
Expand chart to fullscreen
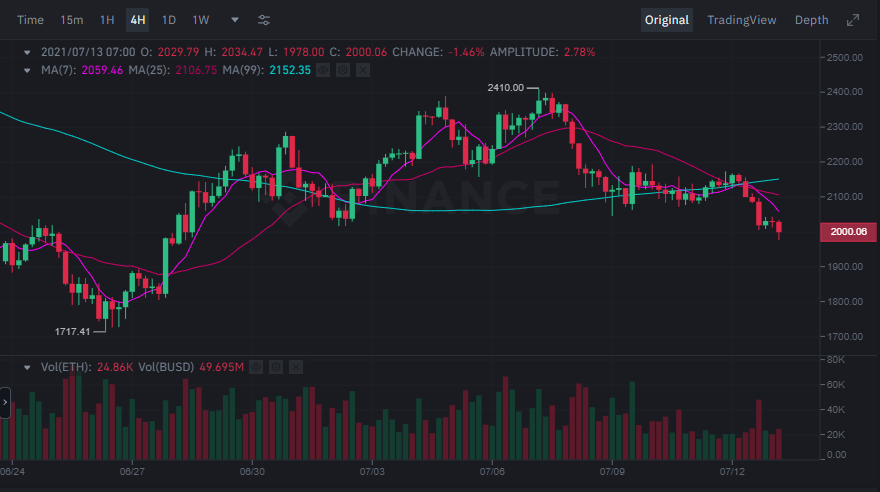click(x=853, y=20)
